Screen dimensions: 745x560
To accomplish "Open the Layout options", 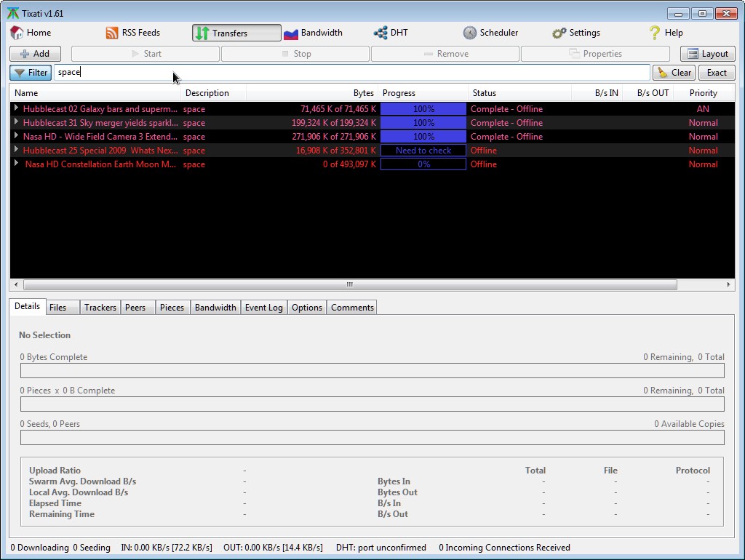I will [x=707, y=54].
